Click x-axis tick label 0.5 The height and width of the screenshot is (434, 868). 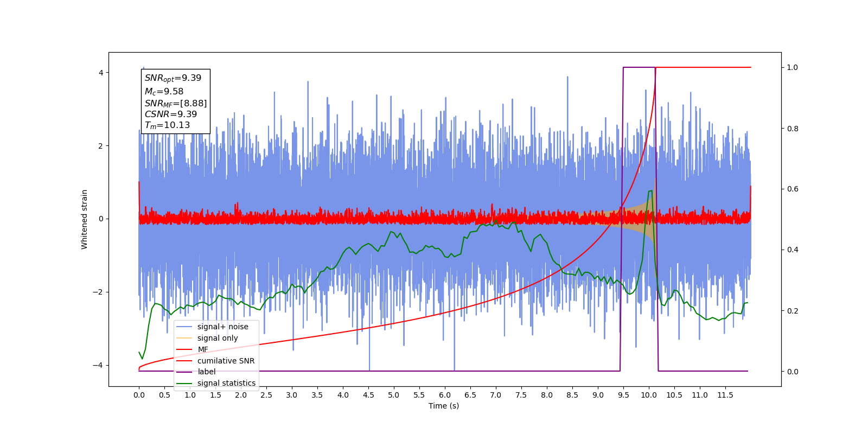[164, 395]
